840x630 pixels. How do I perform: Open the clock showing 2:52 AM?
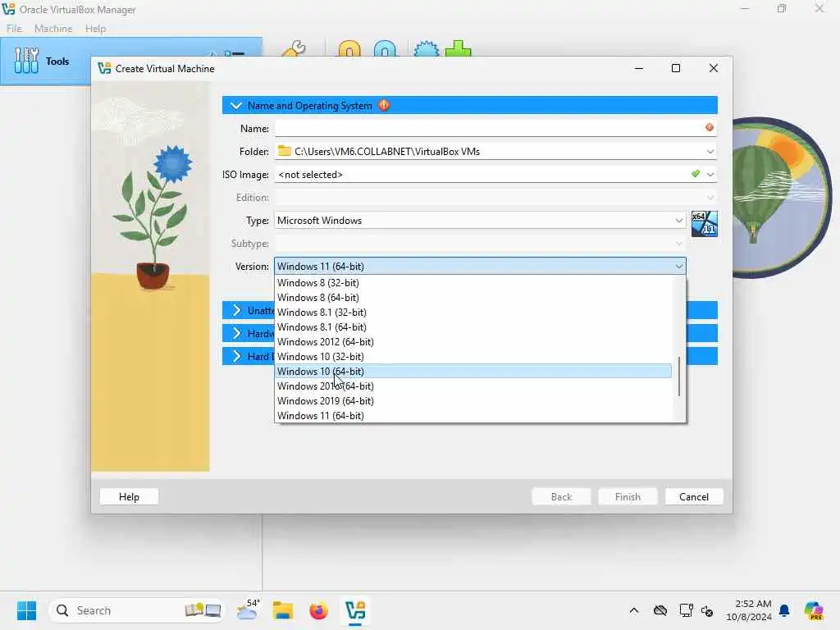pyautogui.click(x=749, y=610)
